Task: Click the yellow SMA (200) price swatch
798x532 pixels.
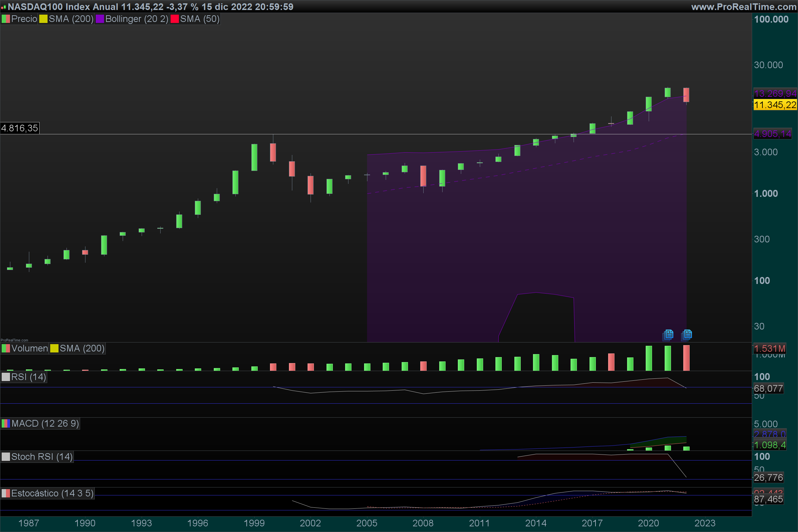Action: [43, 19]
